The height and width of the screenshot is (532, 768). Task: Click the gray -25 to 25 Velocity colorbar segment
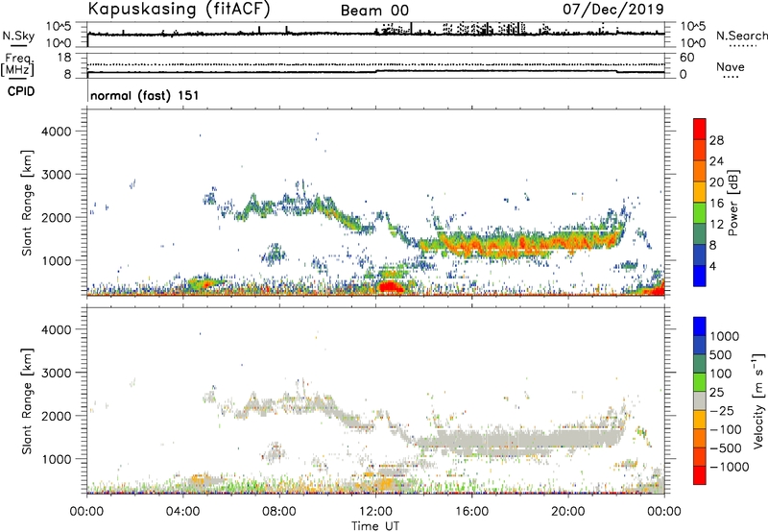pos(699,400)
